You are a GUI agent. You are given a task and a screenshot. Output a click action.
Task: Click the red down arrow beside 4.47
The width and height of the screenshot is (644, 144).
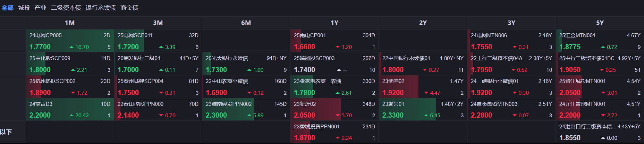pos(426,93)
